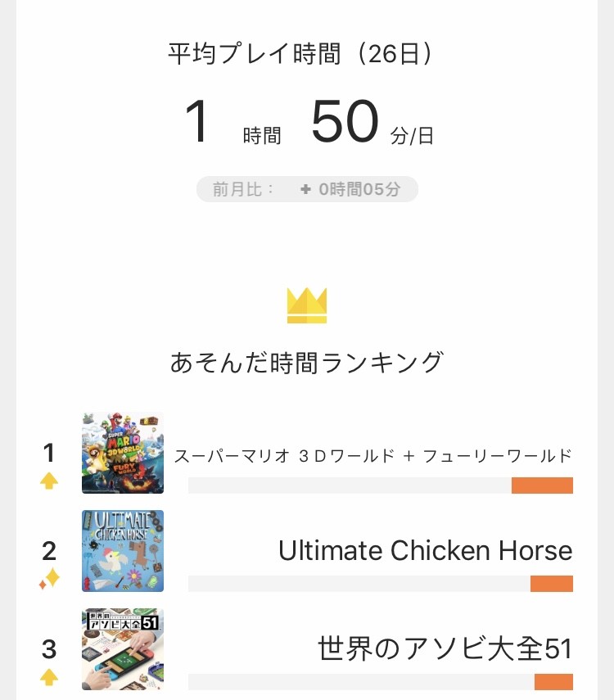Tap the sparkle icon under rank 2
Screen dimensions: 614x700
tap(49, 579)
